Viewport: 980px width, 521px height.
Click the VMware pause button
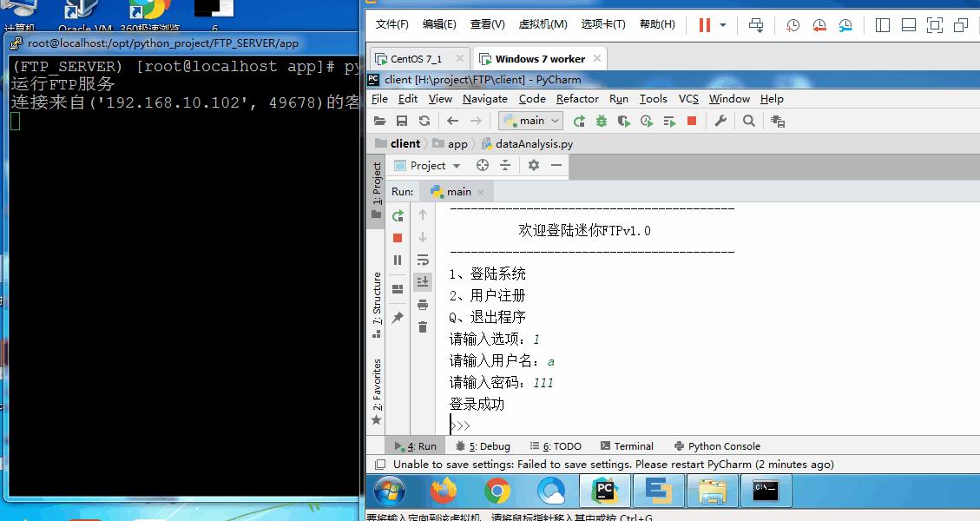(x=704, y=25)
